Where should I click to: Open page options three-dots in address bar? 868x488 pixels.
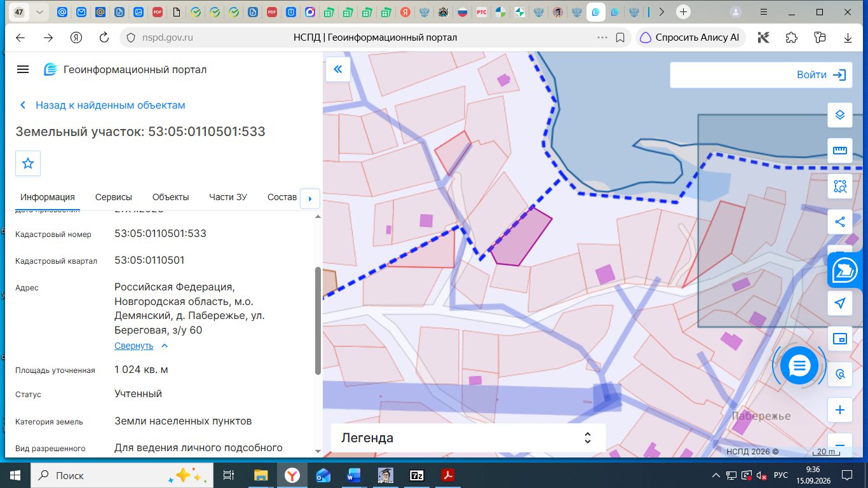[602, 37]
